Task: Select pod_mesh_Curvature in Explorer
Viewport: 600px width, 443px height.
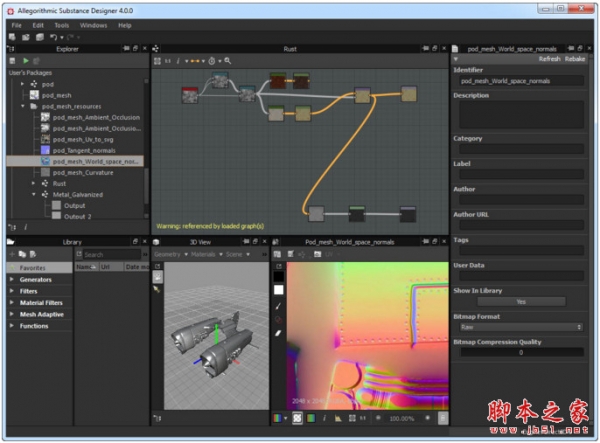Action: 83,173
